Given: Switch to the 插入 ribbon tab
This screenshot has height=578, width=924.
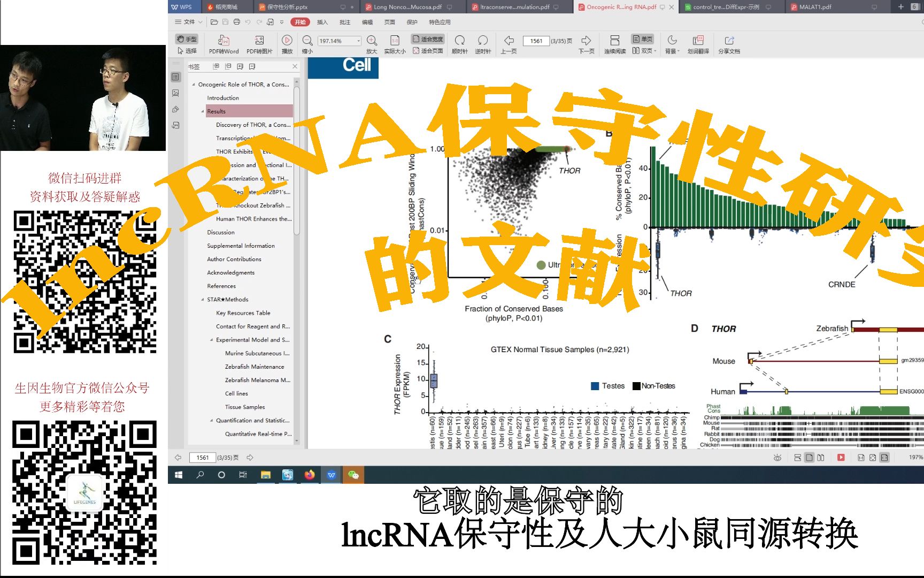Looking at the screenshot, I should pos(322,22).
